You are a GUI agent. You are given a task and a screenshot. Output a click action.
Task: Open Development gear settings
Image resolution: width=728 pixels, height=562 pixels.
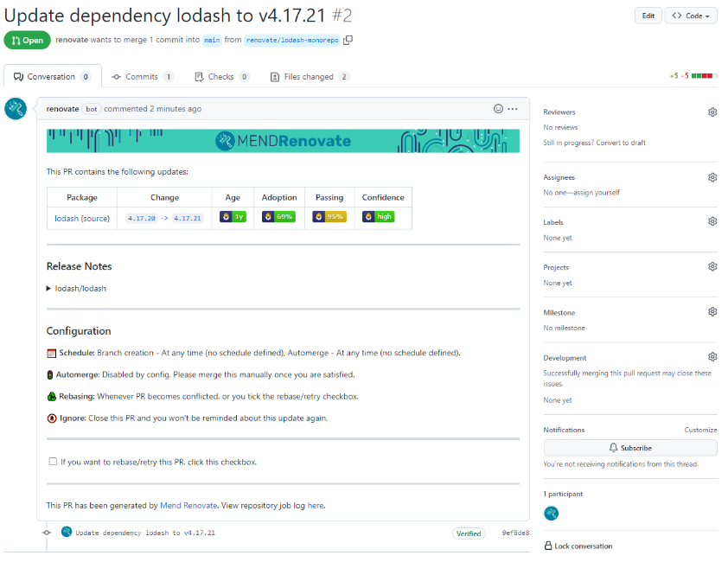tap(712, 357)
